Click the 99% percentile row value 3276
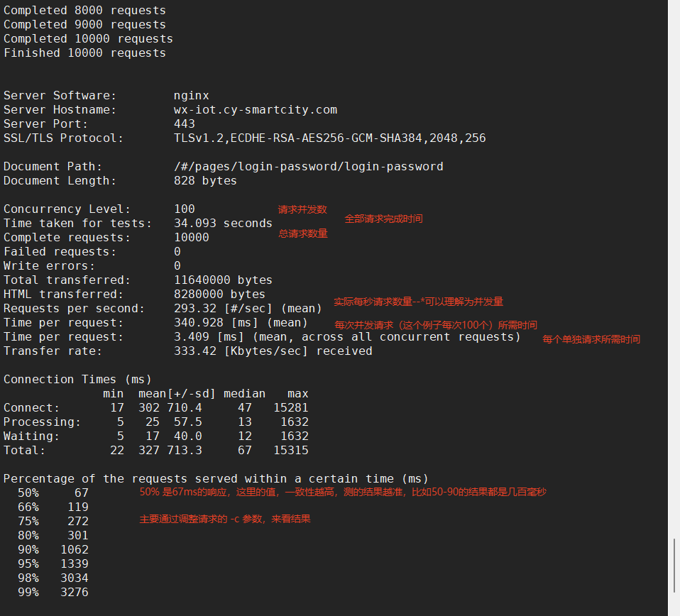Viewport: 680px width, 616px height. click(74, 593)
